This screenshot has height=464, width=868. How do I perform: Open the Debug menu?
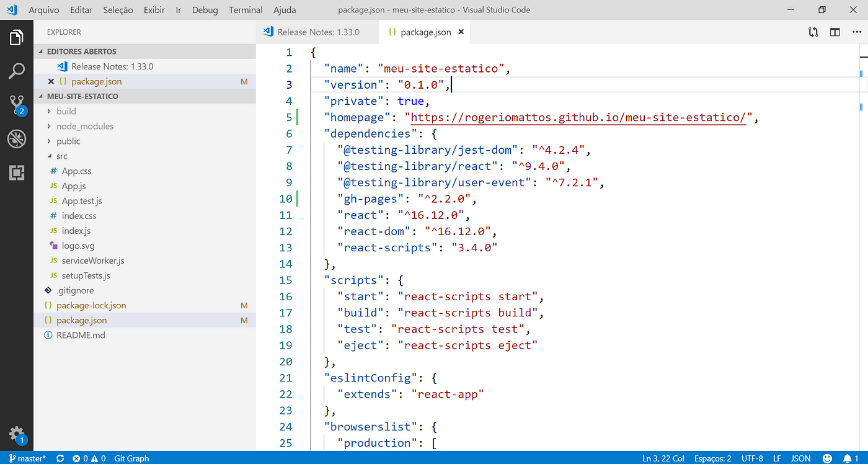pos(205,10)
